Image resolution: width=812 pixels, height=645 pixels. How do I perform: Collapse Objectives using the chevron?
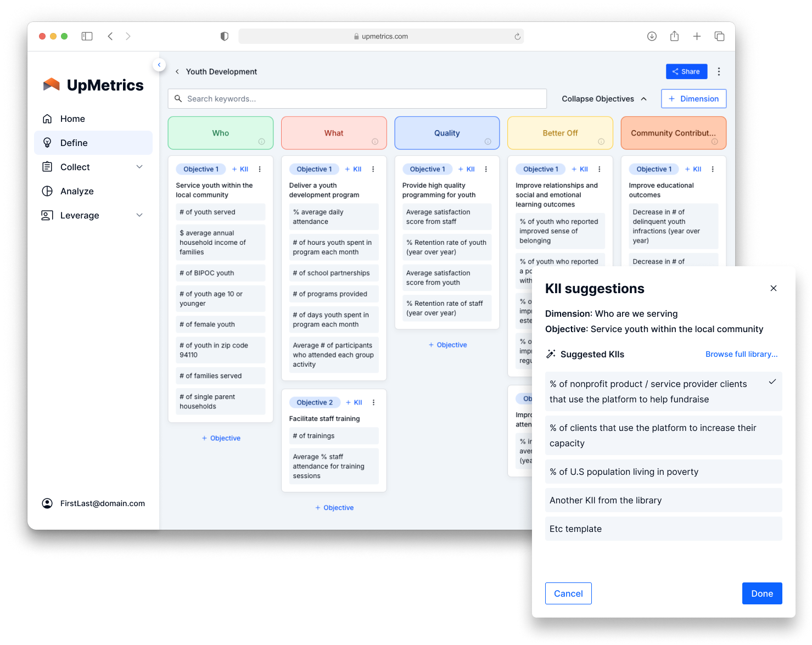coord(643,99)
